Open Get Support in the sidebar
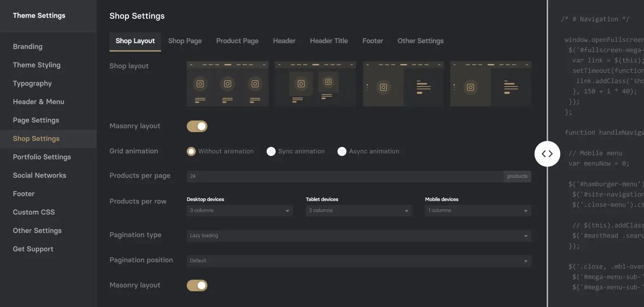Viewport: 644px width, 307px height. [33, 249]
